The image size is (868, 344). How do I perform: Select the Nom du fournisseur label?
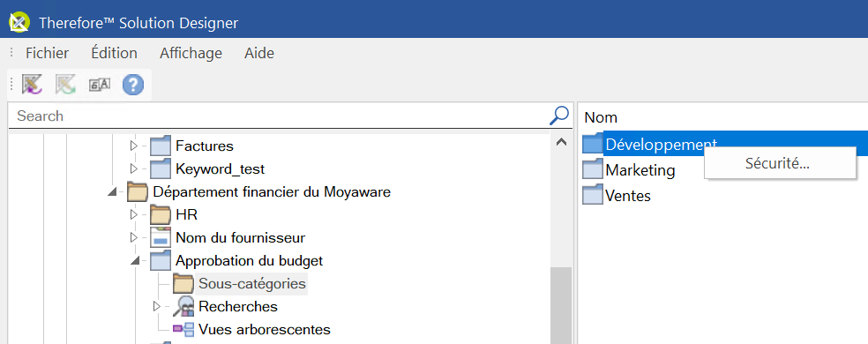(x=240, y=237)
